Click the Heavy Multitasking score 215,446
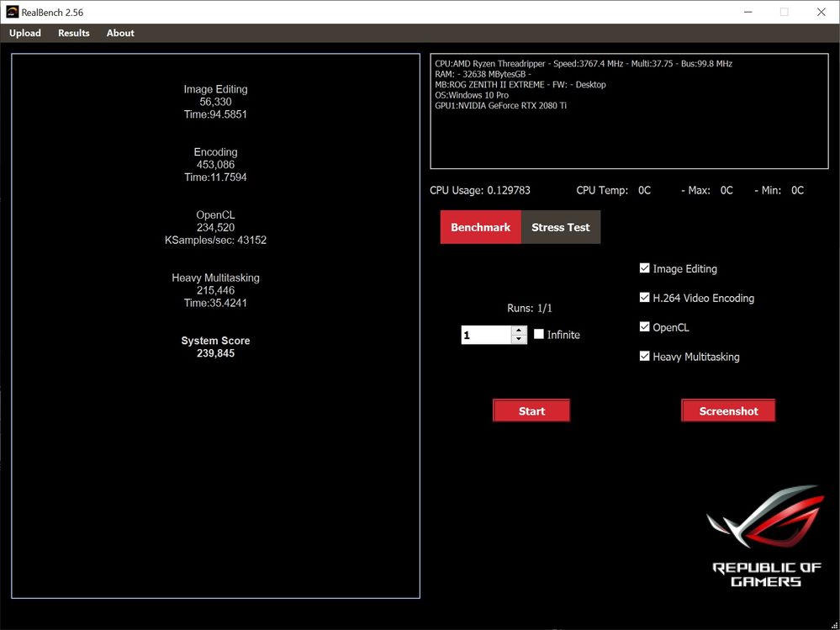The width and height of the screenshot is (840, 630). pyautogui.click(x=215, y=290)
